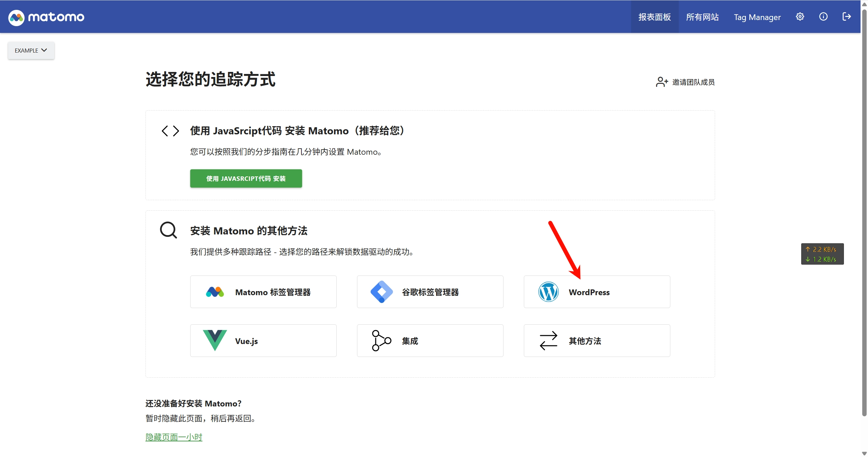Click the 选择您的追踪方式 page heading
Screen dimensions: 868x457
click(211, 79)
